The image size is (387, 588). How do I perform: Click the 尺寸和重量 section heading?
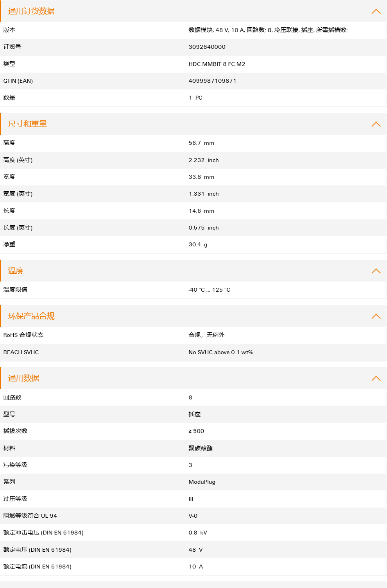tap(27, 124)
